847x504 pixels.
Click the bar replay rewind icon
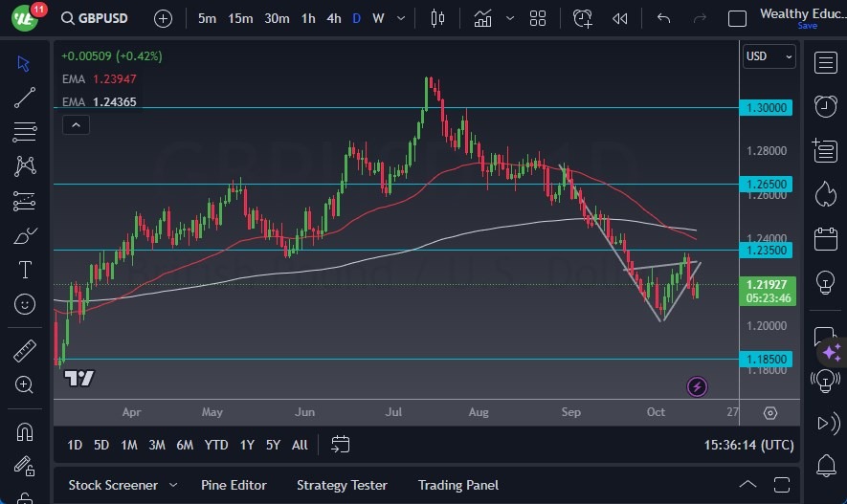click(x=620, y=18)
